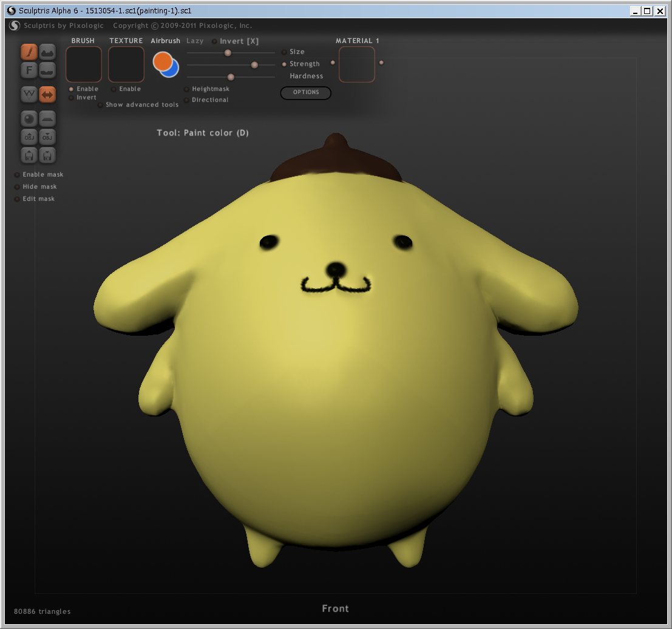The width and height of the screenshot is (672, 629).
Task: Open the TEXTURE image slot
Action: 126,64
